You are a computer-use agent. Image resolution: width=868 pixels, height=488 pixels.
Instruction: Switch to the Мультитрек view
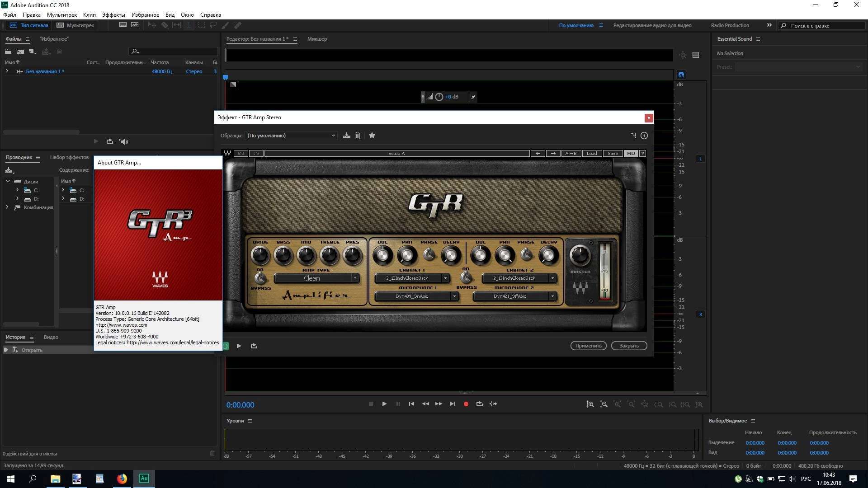pos(75,25)
